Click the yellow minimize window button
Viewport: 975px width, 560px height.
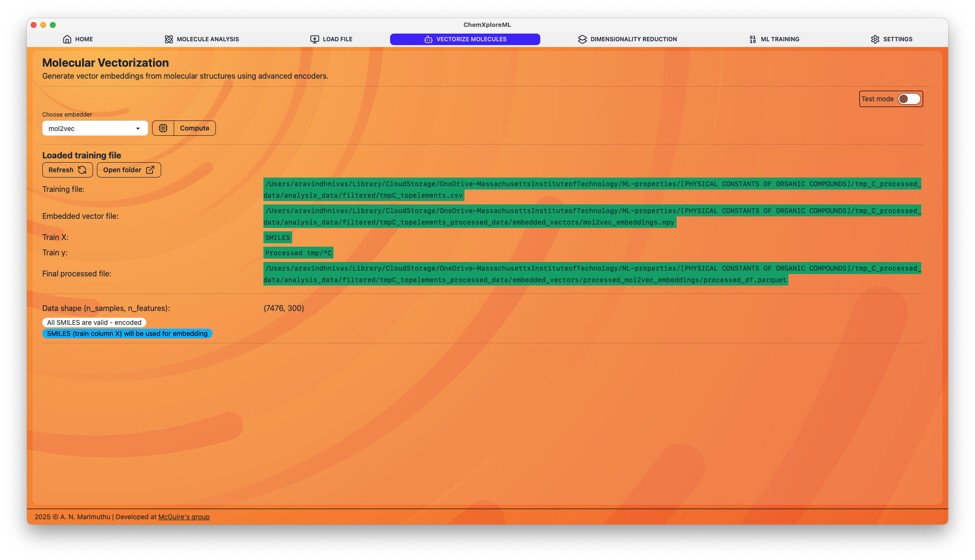43,25
